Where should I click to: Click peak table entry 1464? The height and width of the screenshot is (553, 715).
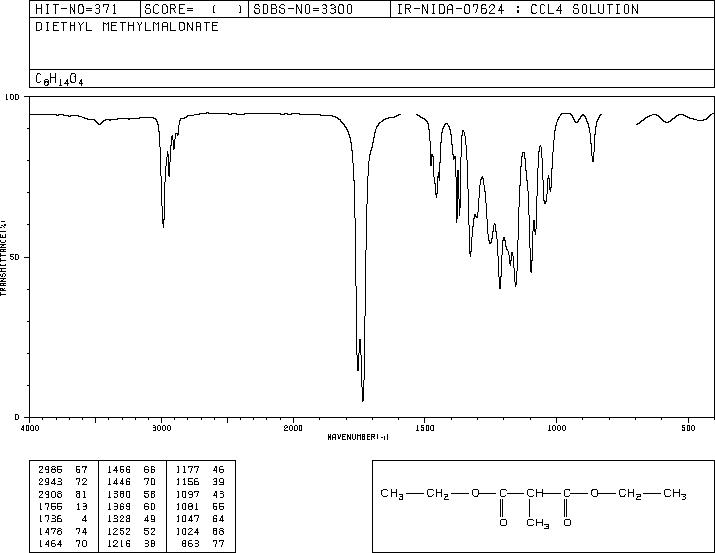pos(51,544)
